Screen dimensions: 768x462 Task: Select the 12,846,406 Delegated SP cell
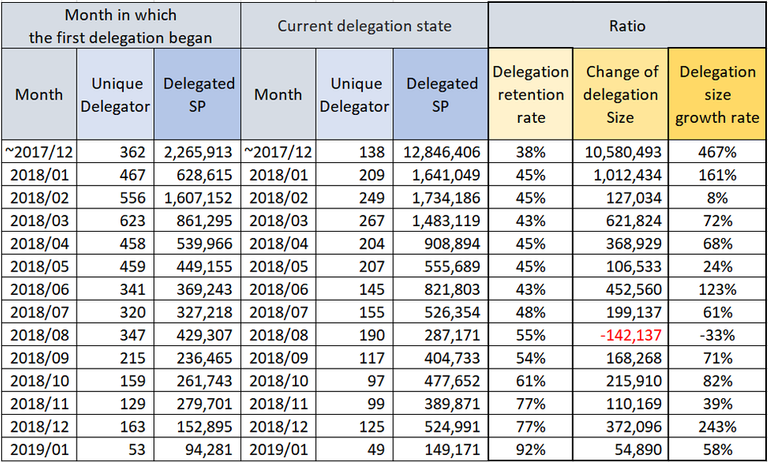click(442, 151)
